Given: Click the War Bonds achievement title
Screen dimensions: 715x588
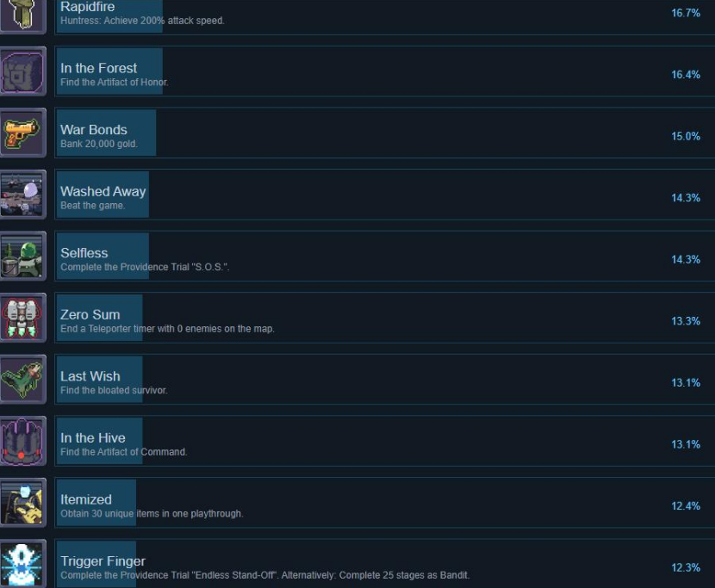Looking at the screenshot, I should (94, 129).
